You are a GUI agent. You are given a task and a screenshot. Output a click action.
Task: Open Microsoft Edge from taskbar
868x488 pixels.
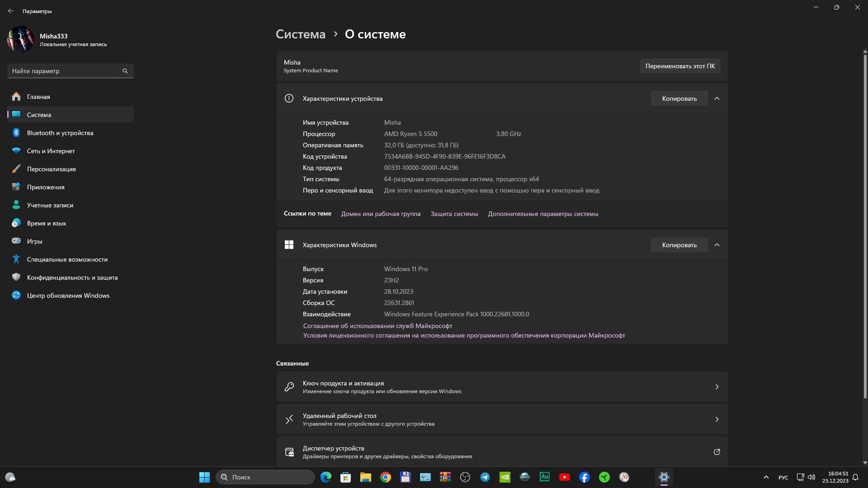326,477
